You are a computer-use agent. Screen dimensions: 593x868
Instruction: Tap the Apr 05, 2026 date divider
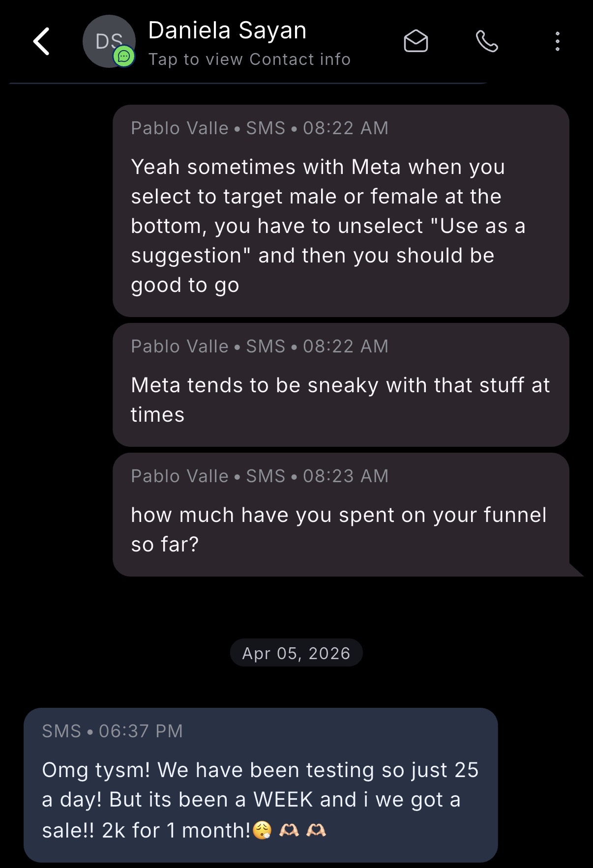(x=296, y=653)
